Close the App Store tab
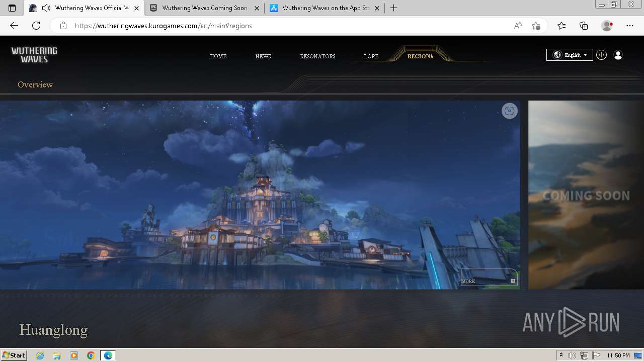Image resolution: width=644 pixels, height=362 pixels. pos(377,8)
